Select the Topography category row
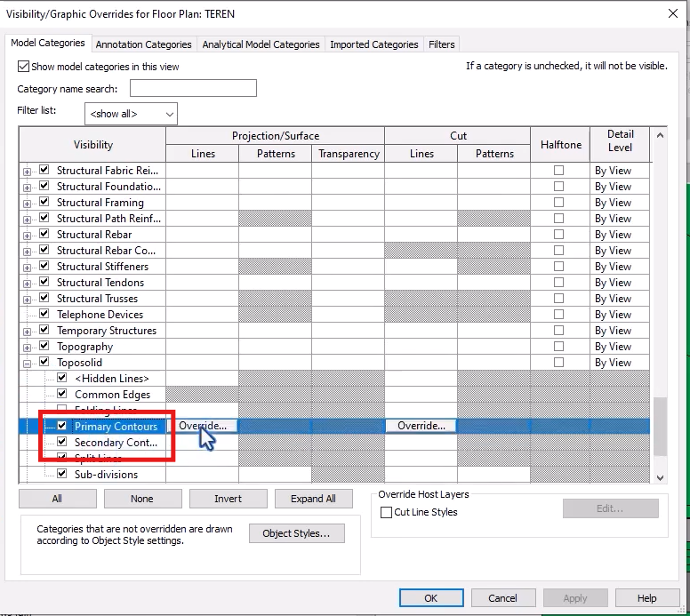This screenshot has width=690, height=616. tap(85, 347)
